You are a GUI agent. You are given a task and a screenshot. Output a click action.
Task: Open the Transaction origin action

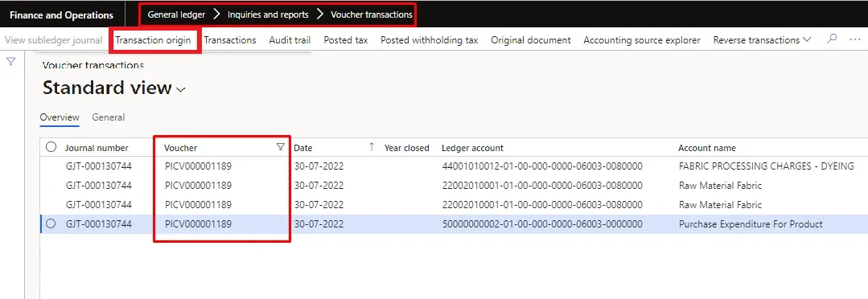pyautogui.click(x=154, y=40)
